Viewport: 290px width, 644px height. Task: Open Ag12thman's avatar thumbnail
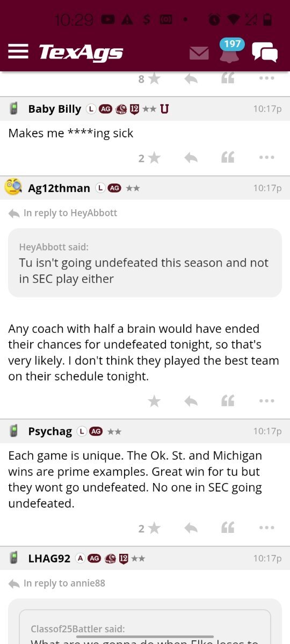[13, 187]
